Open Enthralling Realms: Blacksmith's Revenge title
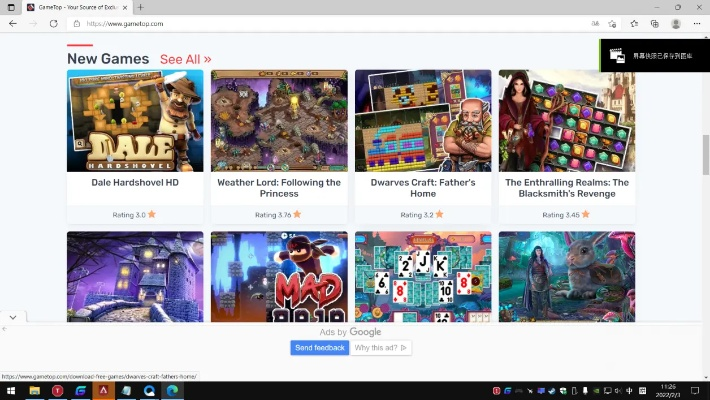The width and height of the screenshot is (710, 400). coord(567,188)
